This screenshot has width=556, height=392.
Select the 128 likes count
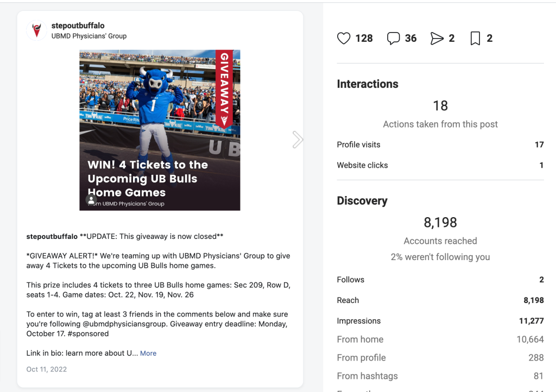point(364,39)
